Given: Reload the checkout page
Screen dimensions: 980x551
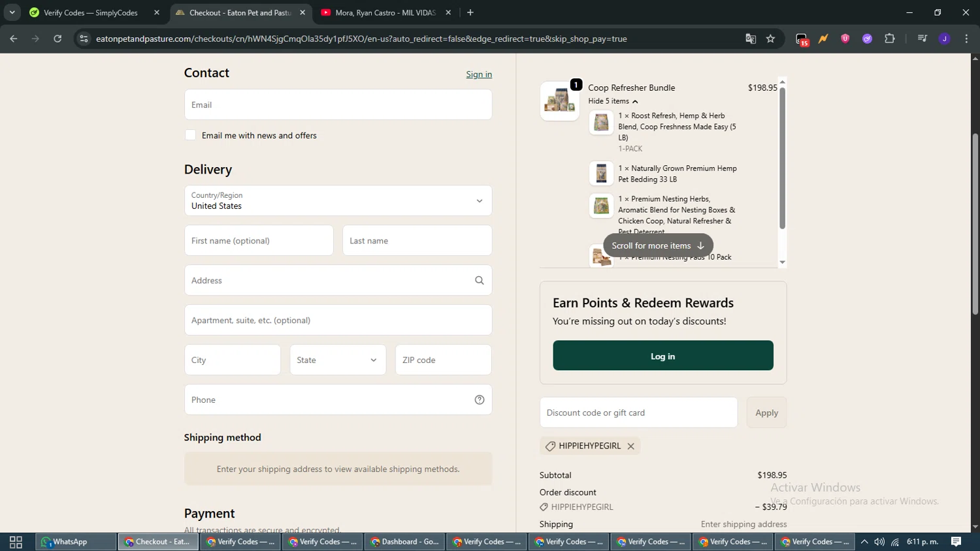Looking at the screenshot, I should pos(57,39).
